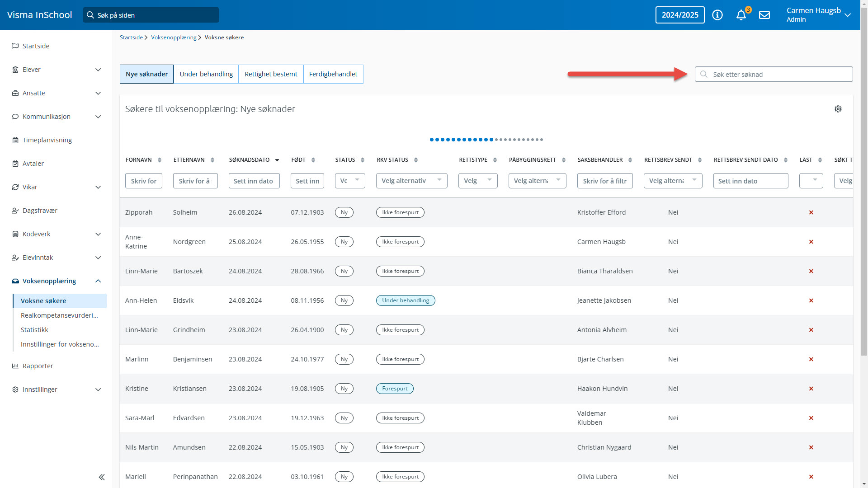Click the first column-scroll indicator dot

(x=432, y=140)
